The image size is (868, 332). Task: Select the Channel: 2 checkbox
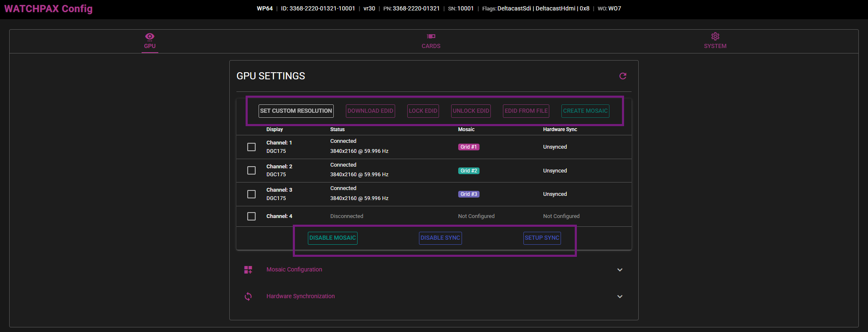point(251,170)
